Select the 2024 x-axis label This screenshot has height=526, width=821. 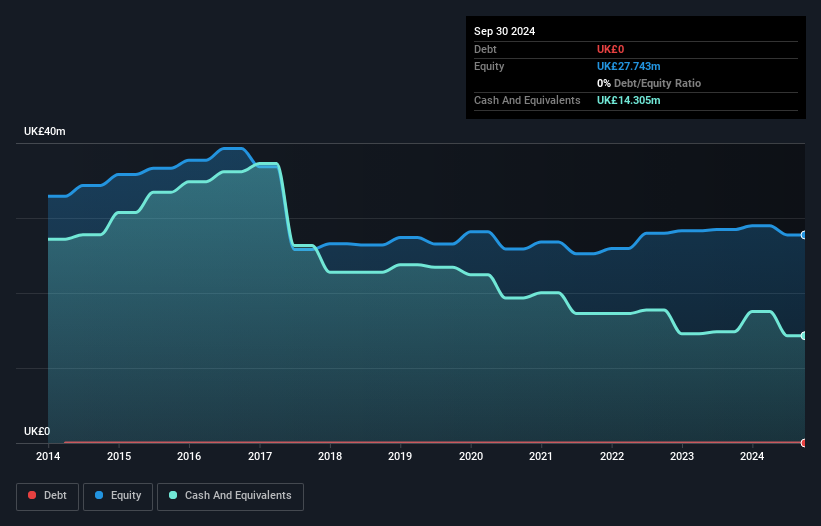coord(753,457)
